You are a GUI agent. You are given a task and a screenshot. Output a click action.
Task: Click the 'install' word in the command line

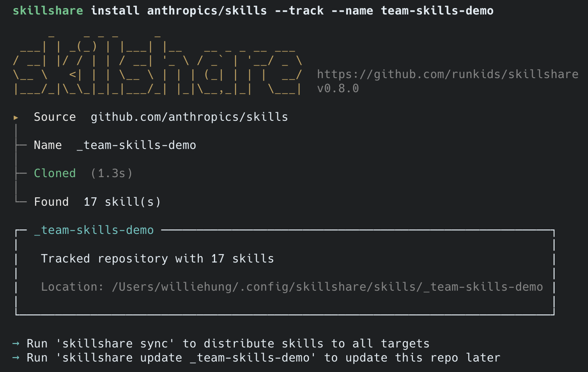point(115,10)
